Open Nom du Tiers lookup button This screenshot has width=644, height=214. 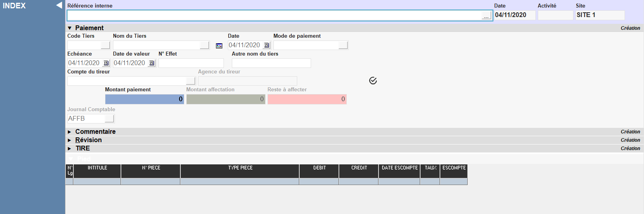pyautogui.click(x=204, y=45)
